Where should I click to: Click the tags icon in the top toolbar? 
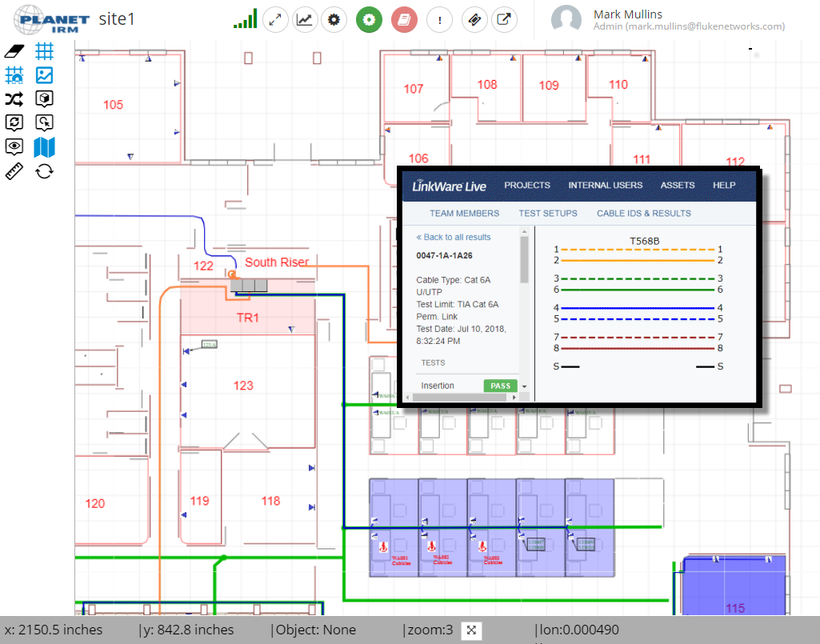[474, 19]
